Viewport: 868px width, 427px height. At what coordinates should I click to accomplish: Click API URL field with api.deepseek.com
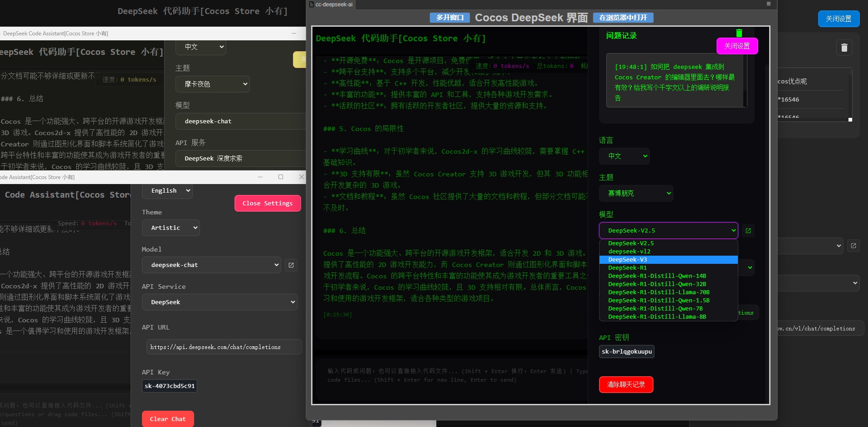(224, 347)
